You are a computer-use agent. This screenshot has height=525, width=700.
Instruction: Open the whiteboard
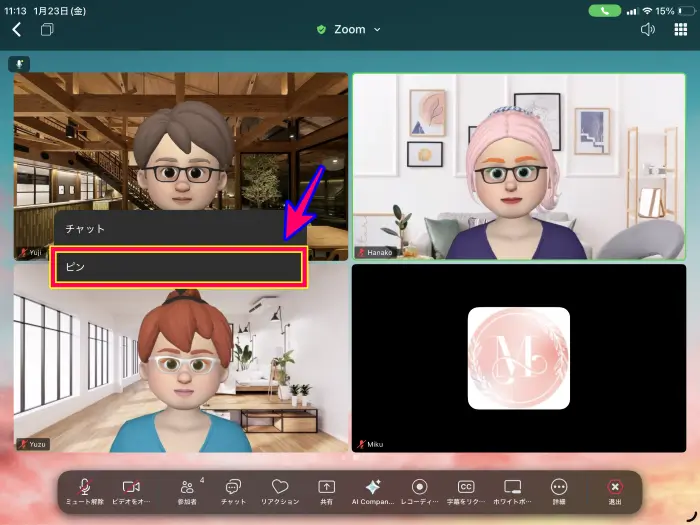pyautogui.click(x=513, y=490)
